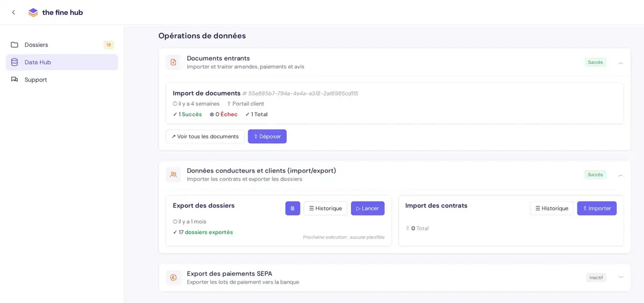Viewport: 644px width, 303px height.
Task: Click the the fine hub brand text
Action: click(62, 12)
